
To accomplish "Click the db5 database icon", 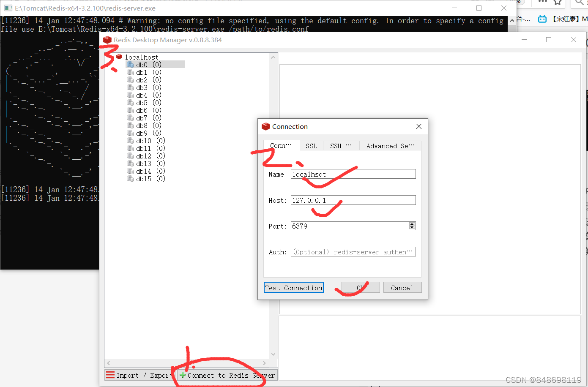I will coord(130,103).
